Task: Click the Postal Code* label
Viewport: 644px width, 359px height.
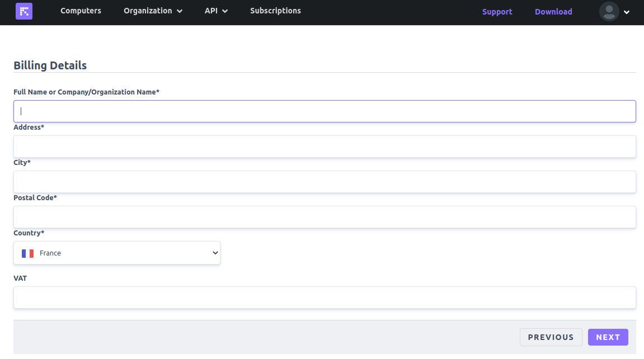Action: click(35, 198)
